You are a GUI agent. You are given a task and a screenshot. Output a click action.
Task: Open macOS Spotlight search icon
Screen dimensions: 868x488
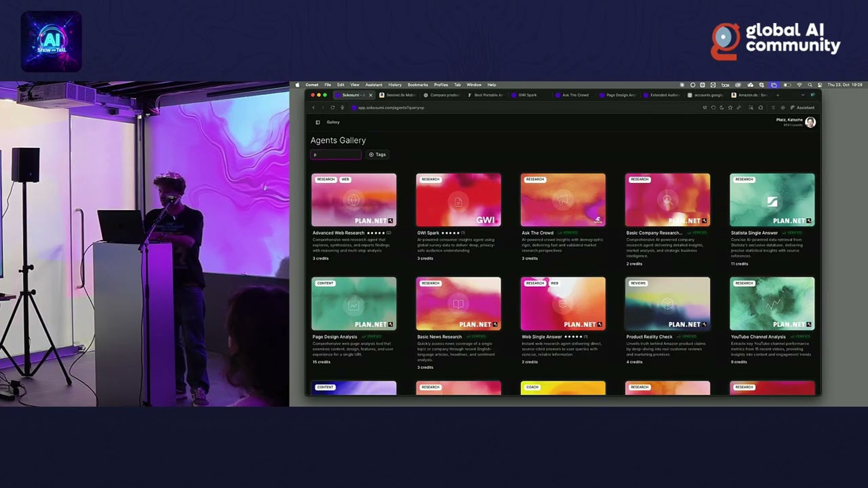[810, 85]
